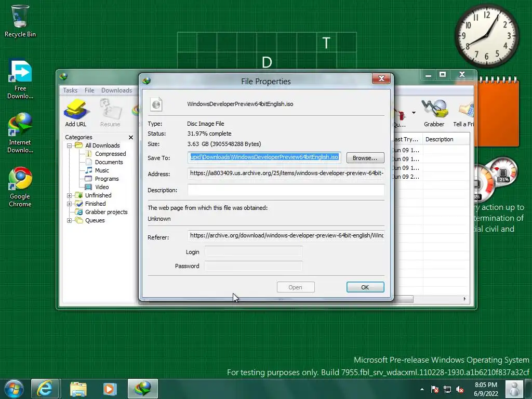Open Recycle Bin desktop icon
The width and height of the screenshot is (532, 399).
click(x=20, y=21)
